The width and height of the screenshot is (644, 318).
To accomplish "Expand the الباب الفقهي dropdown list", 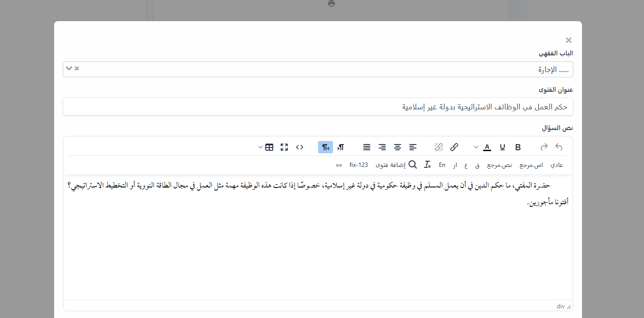I will click(69, 68).
